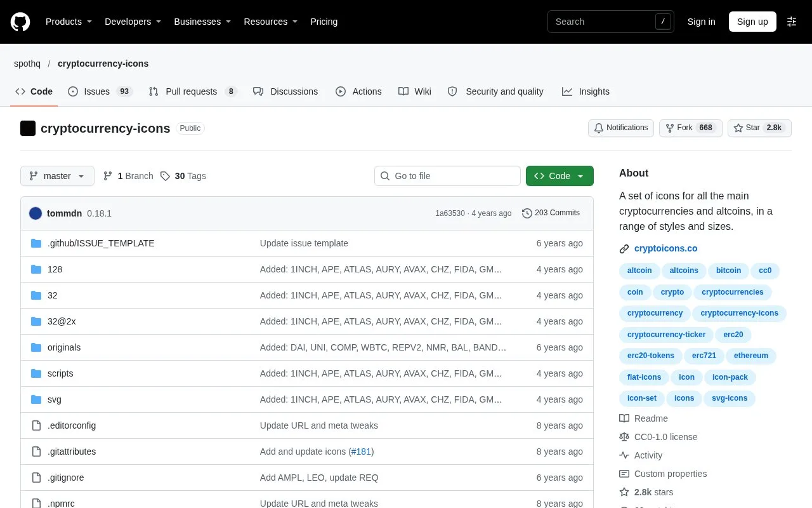812x508 pixels.
Task: Open the master branch selector
Action: pyautogui.click(x=57, y=176)
